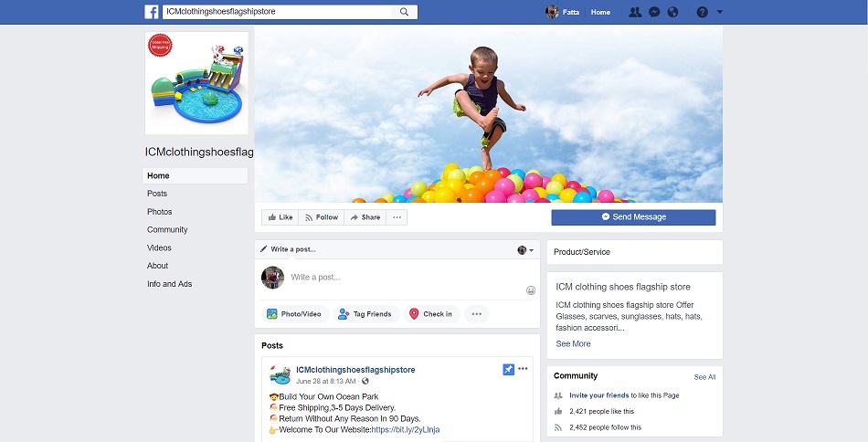Click the Facebook logo icon
The image size is (868, 442).
(x=152, y=12)
